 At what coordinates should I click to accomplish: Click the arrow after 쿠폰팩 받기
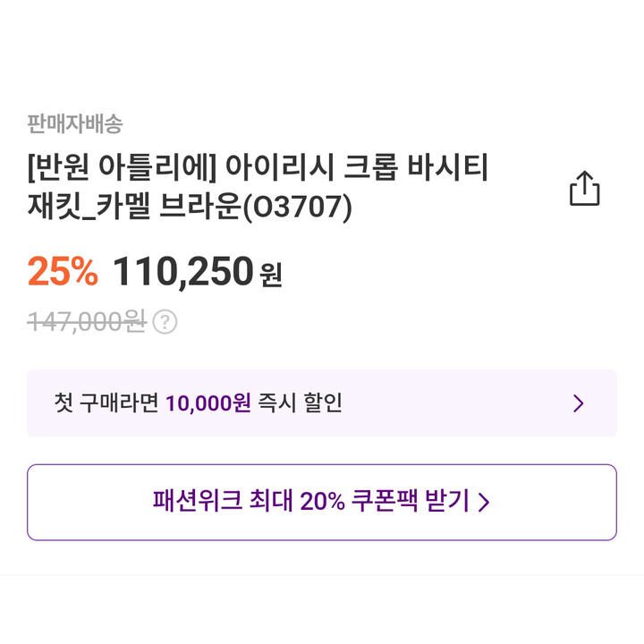coord(484,502)
